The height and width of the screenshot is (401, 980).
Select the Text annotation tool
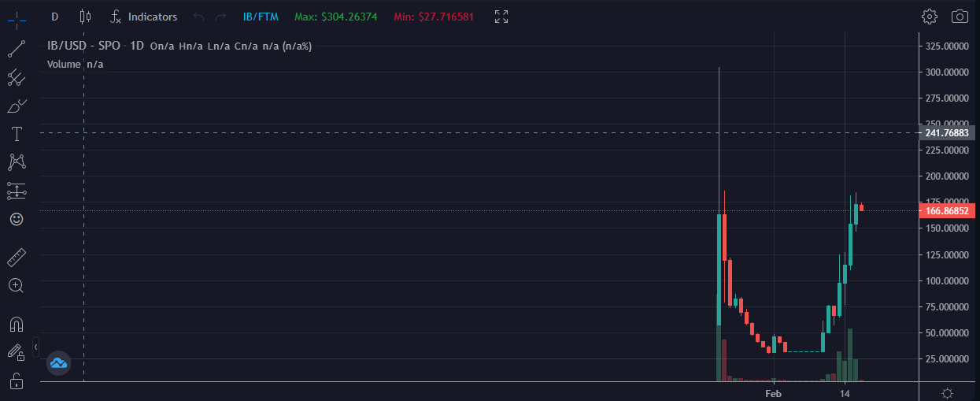pos(17,134)
